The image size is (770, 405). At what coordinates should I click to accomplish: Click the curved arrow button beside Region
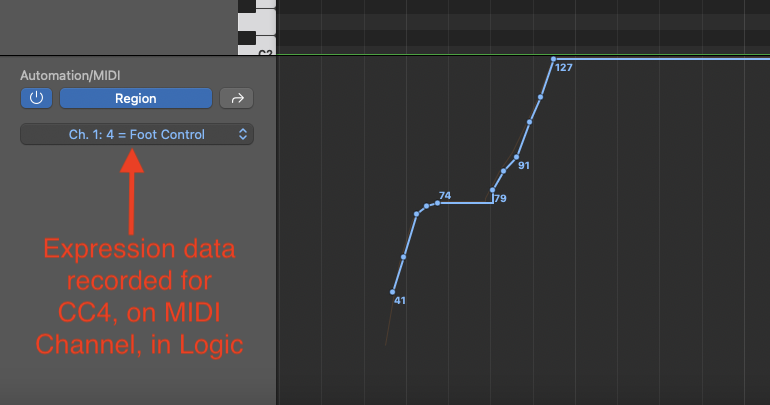coord(237,98)
